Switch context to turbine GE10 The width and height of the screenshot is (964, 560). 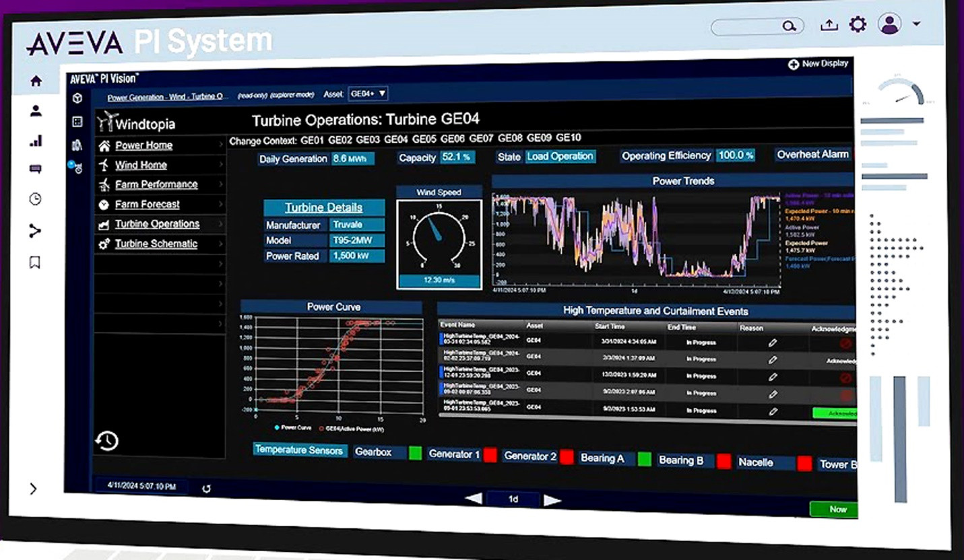tap(569, 137)
